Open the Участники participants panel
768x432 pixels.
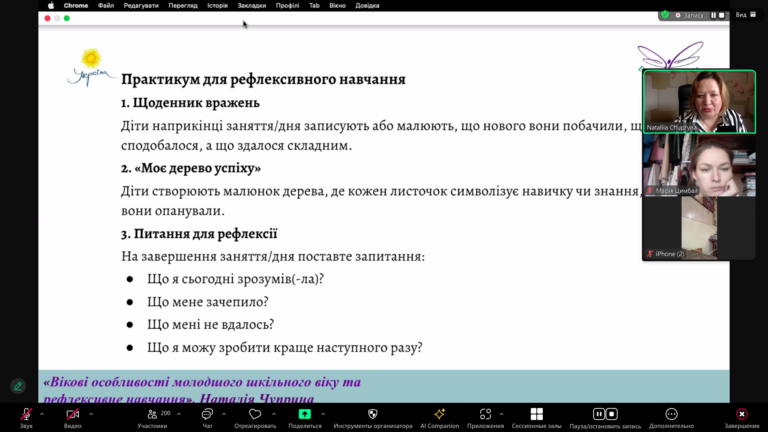(152, 414)
